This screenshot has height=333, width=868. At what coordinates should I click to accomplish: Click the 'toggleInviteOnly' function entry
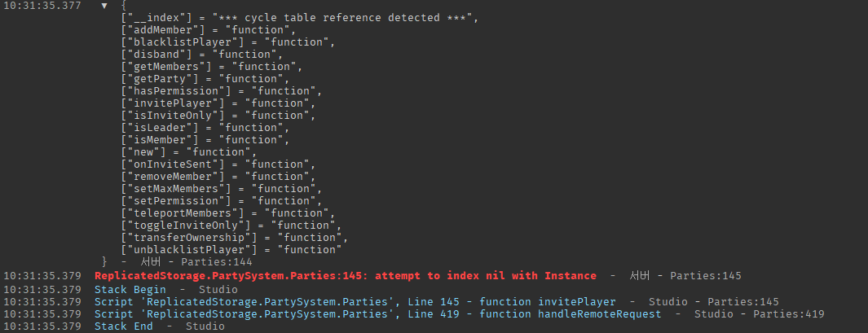coord(231,226)
